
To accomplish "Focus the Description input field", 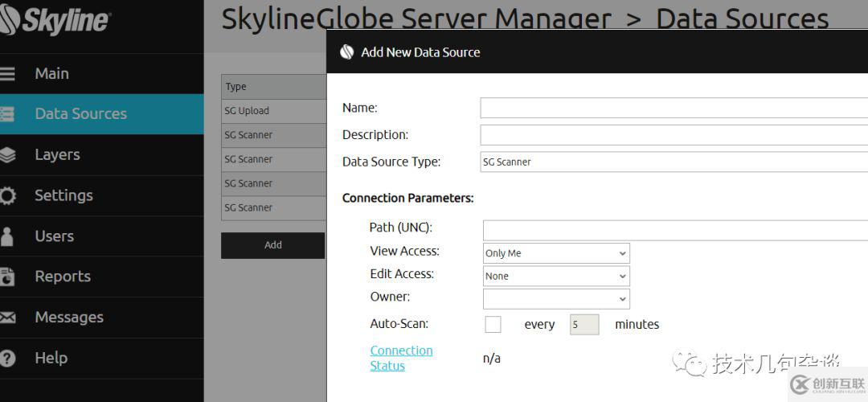I will pyautogui.click(x=674, y=135).
